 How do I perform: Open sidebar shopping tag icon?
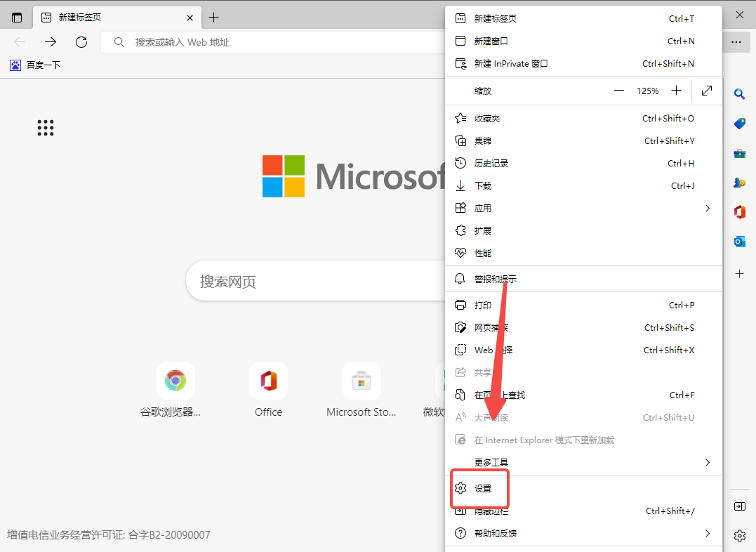(x=740, y=124)
